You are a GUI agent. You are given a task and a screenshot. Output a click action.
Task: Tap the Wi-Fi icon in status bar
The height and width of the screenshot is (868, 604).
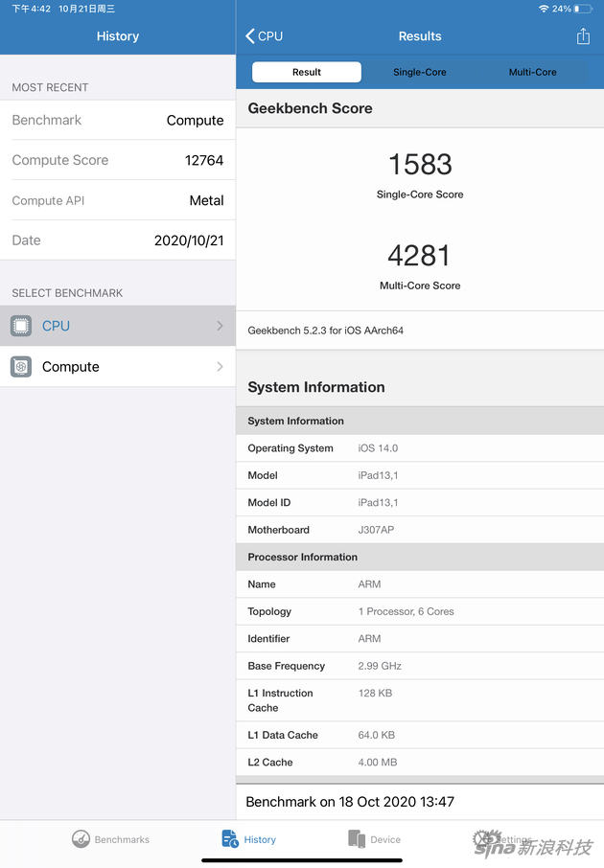tap(544, 9)
